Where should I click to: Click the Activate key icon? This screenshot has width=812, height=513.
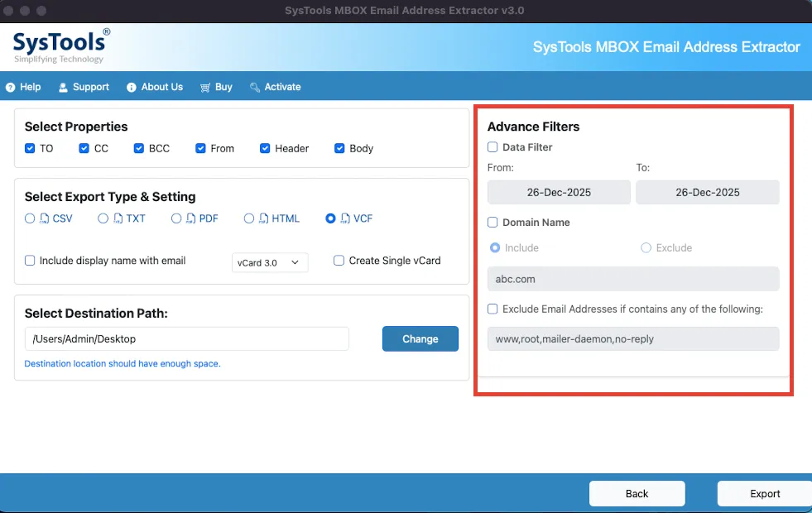255,88
